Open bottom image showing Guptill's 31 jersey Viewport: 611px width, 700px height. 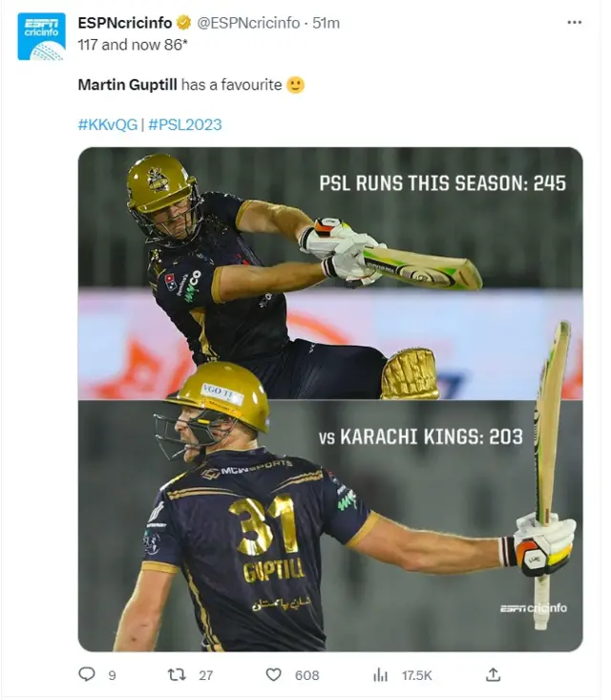(x=330, y=525)
